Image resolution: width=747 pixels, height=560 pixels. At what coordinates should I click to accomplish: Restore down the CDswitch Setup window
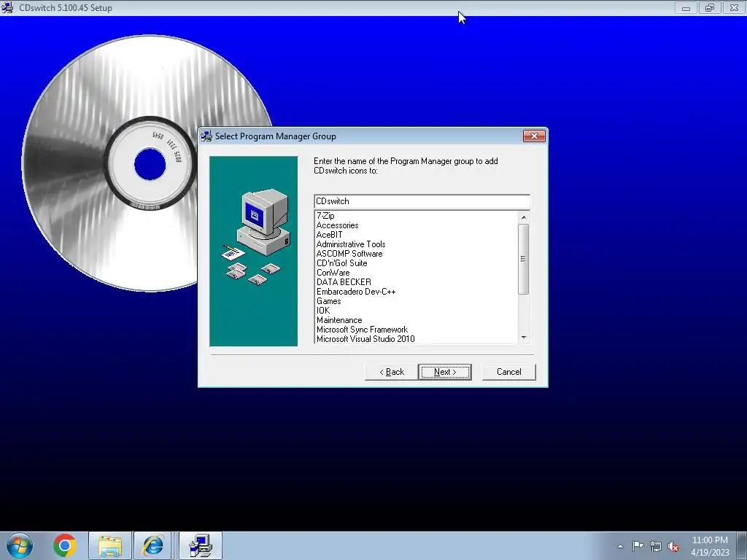pyautogui.click(x=710, y=7)
